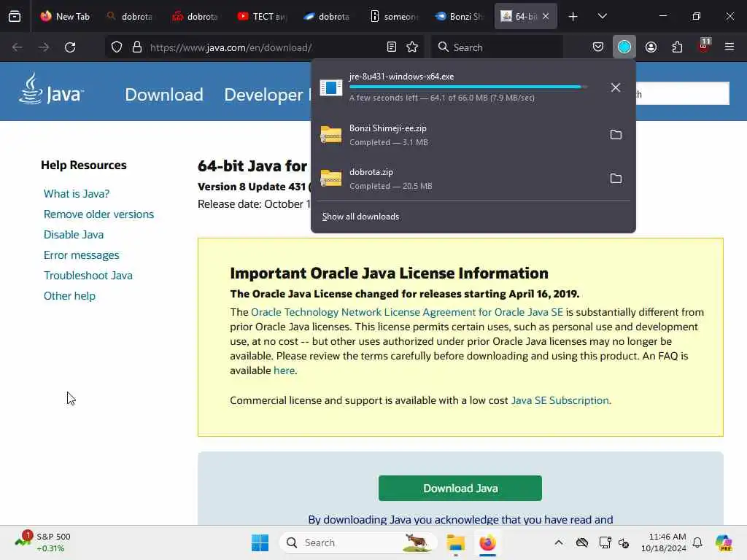The height and width of the screenshot is (560, 747).
Task: Open Show all downloads
Action: point(360,216)
